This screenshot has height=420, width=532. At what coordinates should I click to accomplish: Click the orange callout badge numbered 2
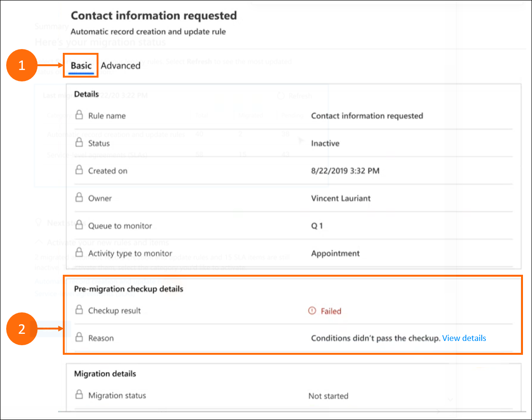(22, 330)
